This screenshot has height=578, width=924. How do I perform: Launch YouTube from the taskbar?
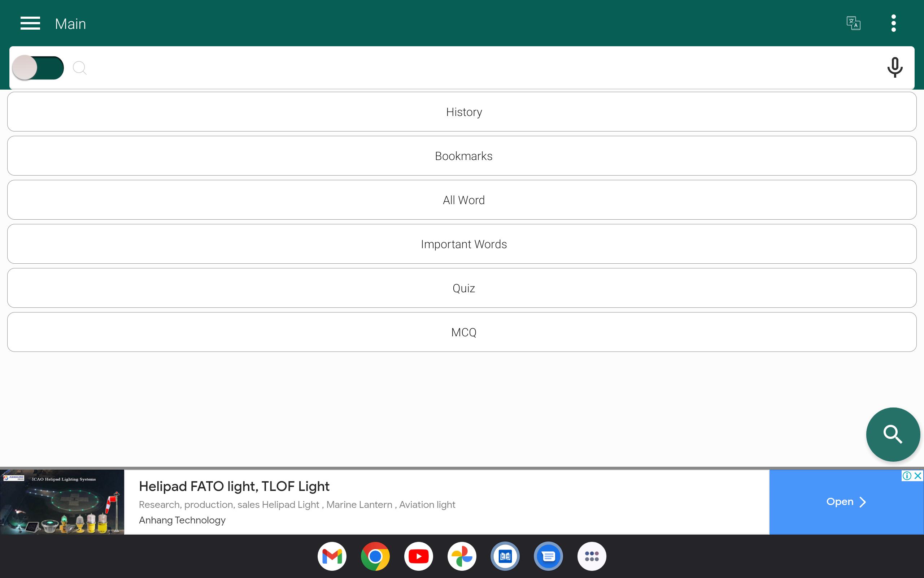[418, 556]
